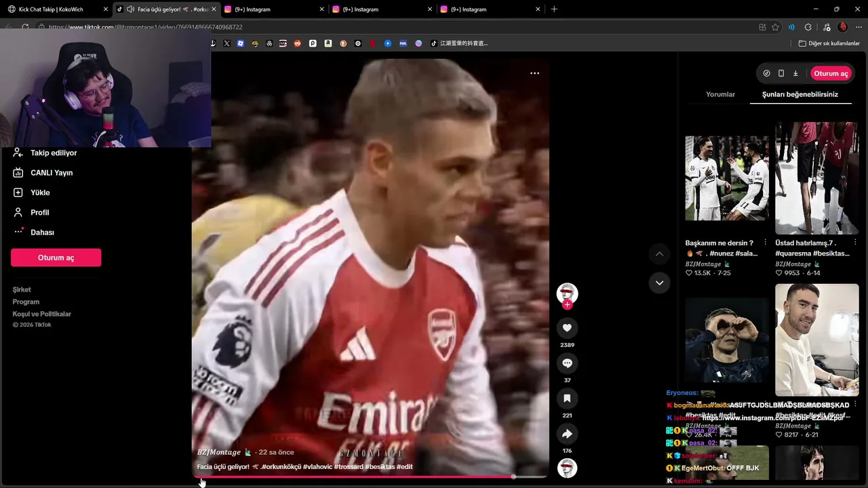
Task: Switch to the Yorumlar tab
Action: pyautogui.click(x=720, y=95)
